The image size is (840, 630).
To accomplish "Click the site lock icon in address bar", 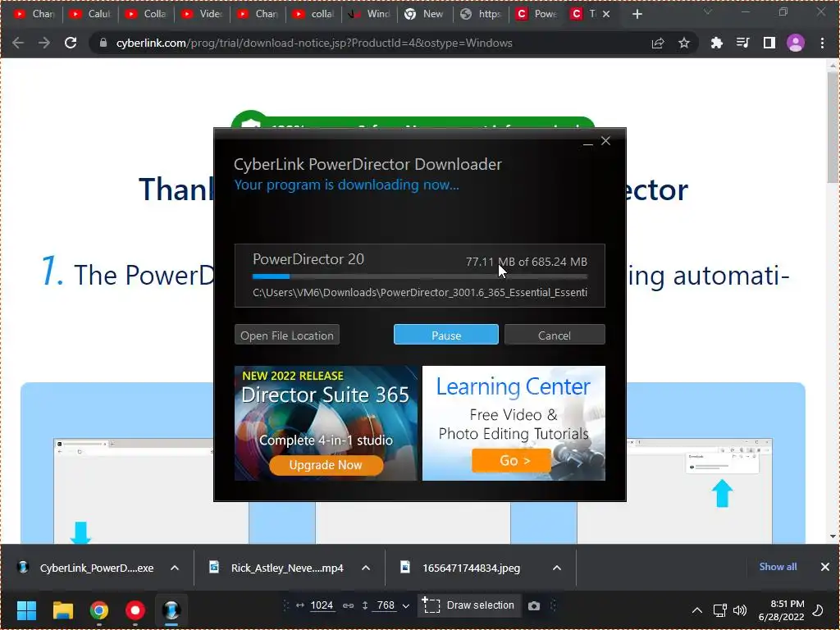I will coord(103,43).
